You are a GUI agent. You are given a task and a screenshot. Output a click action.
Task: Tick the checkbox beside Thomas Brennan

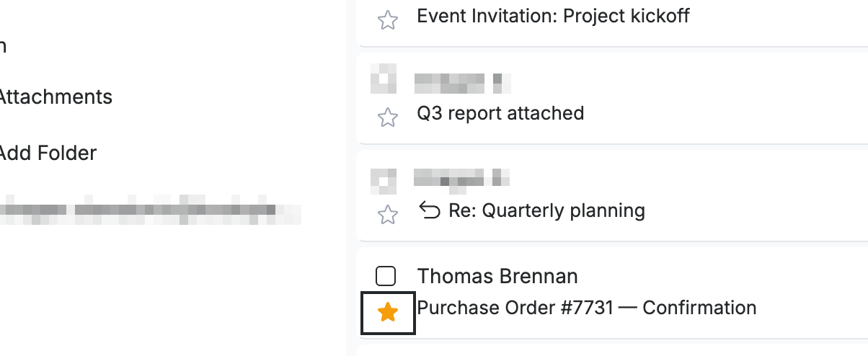(x=386, y=276)
